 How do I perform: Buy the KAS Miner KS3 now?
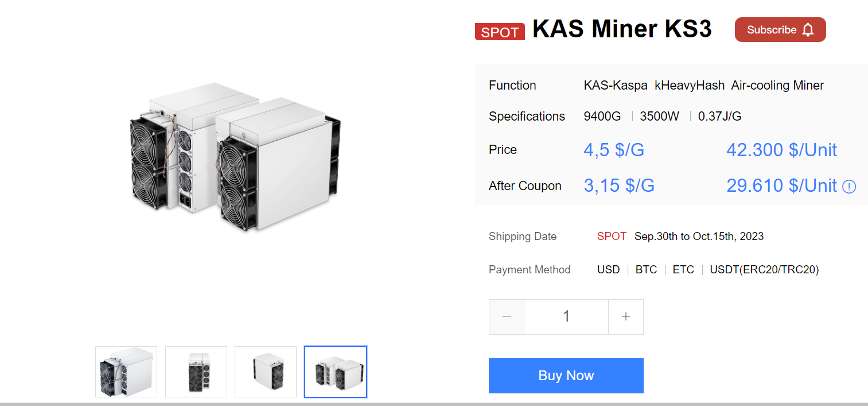click(566, 376)
